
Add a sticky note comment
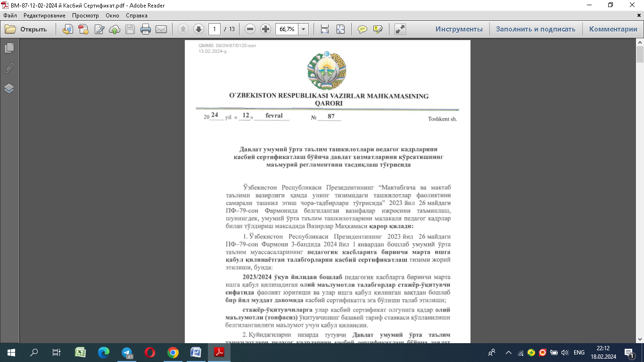362,29
